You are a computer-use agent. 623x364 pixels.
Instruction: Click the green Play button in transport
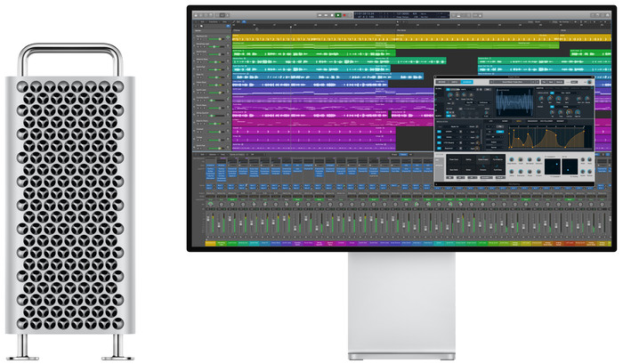click(338, 15)
